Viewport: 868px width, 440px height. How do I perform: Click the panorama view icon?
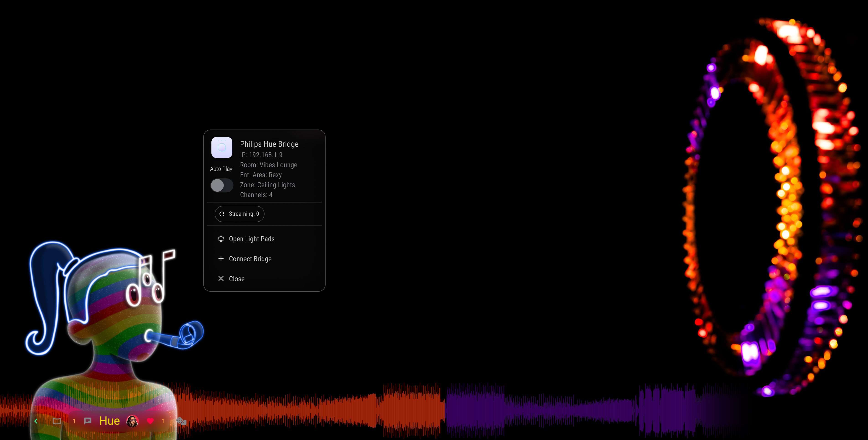[57, 421]
